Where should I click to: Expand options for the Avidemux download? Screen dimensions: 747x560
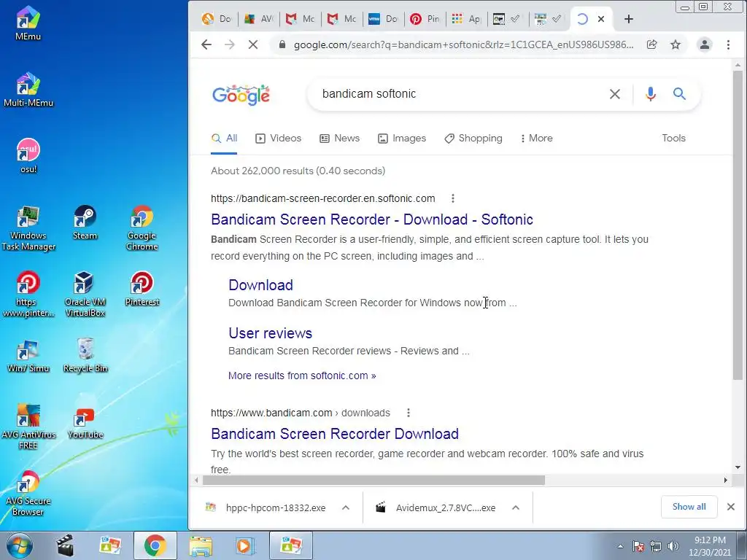[x=516, y=507]
